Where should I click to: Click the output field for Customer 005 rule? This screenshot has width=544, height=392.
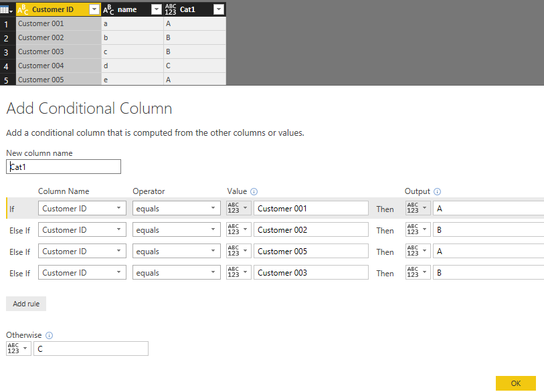(x=488, y=251)
